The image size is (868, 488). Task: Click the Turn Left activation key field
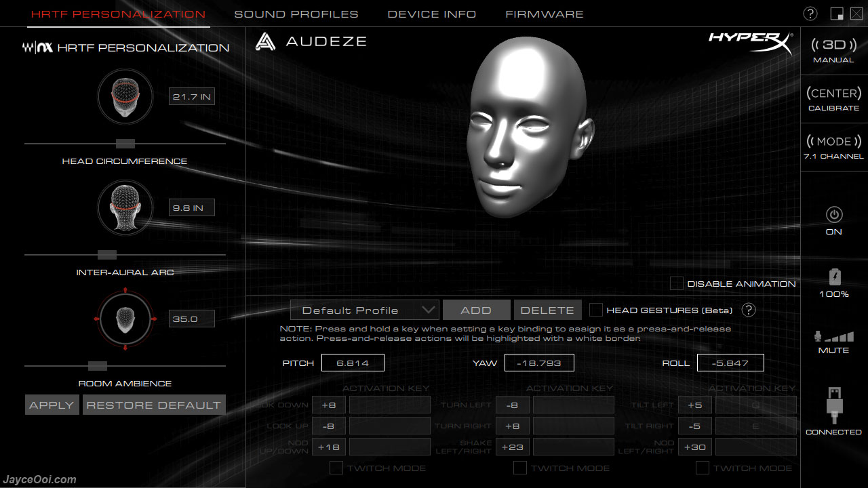(574, 405)
